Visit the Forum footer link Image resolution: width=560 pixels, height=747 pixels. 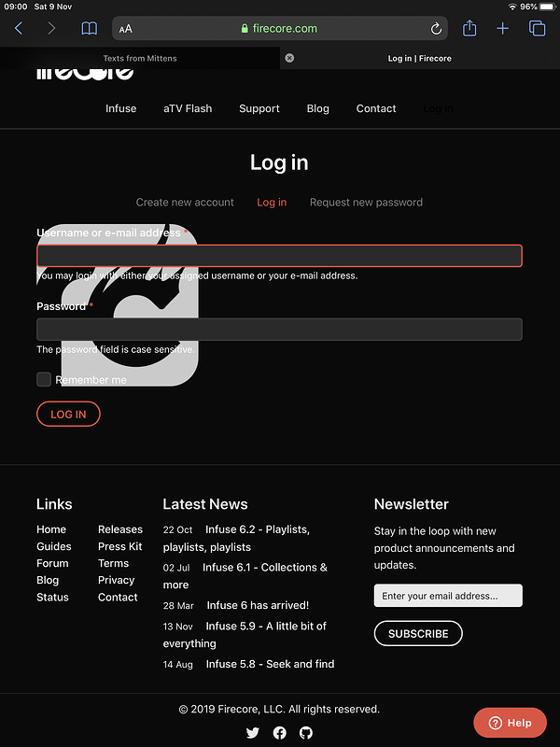(x=52, y=563)
